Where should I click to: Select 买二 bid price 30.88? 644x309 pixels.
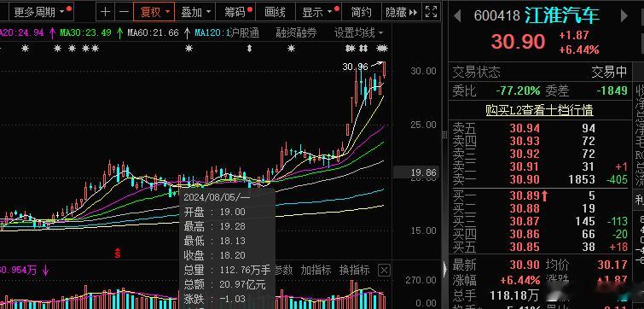pos(525,209)
